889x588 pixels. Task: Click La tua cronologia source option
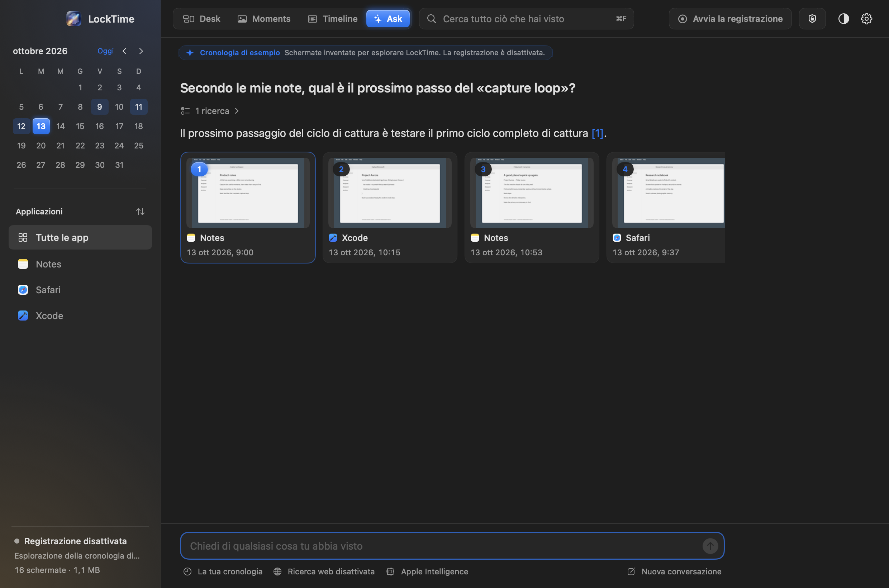point(223,572)
